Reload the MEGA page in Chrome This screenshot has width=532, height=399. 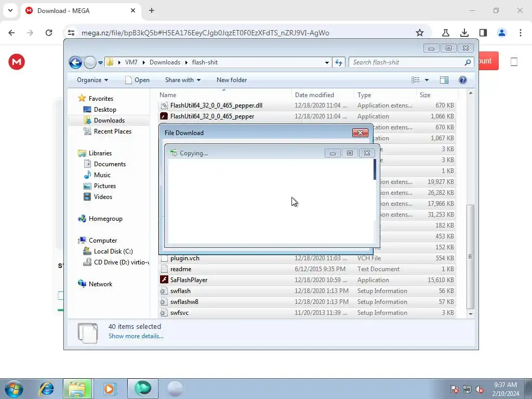pos(49,33)
